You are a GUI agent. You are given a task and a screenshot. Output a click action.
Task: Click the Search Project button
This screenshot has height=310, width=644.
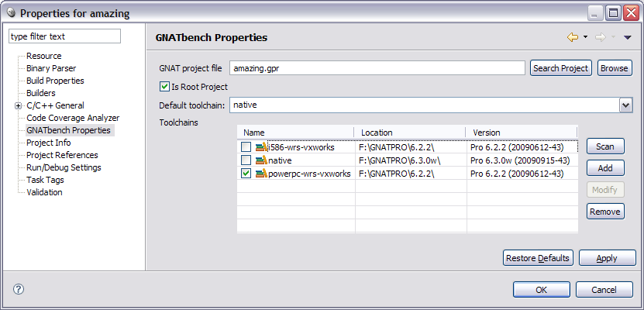click(x=560, y=68)
